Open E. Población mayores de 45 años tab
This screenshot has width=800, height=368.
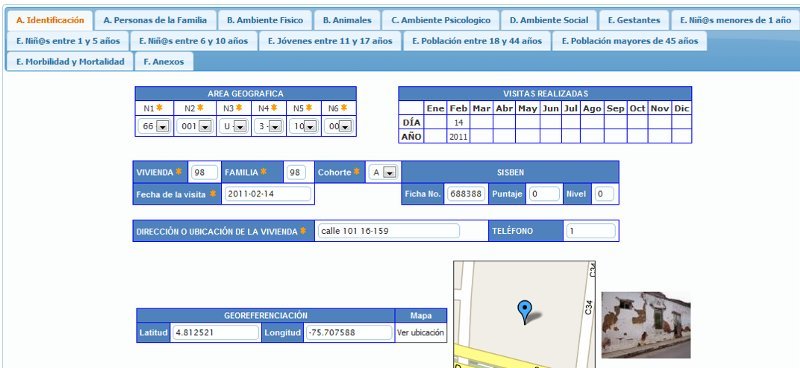tap(630, 41)
